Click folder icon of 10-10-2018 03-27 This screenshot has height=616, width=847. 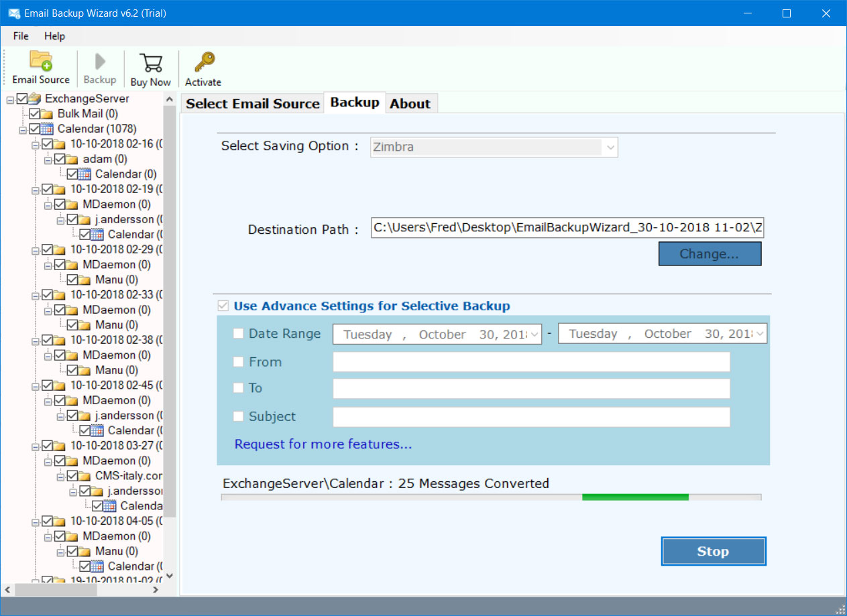point(60,446)
